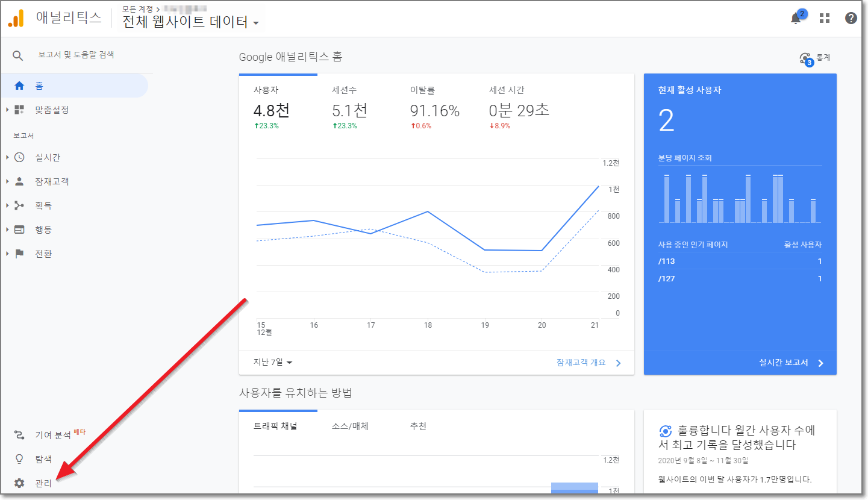Click the insight icon beside 훌륭합니다 card
This screenshot has height=500, width=868.
pyautogui.click(x=666, y=431)
